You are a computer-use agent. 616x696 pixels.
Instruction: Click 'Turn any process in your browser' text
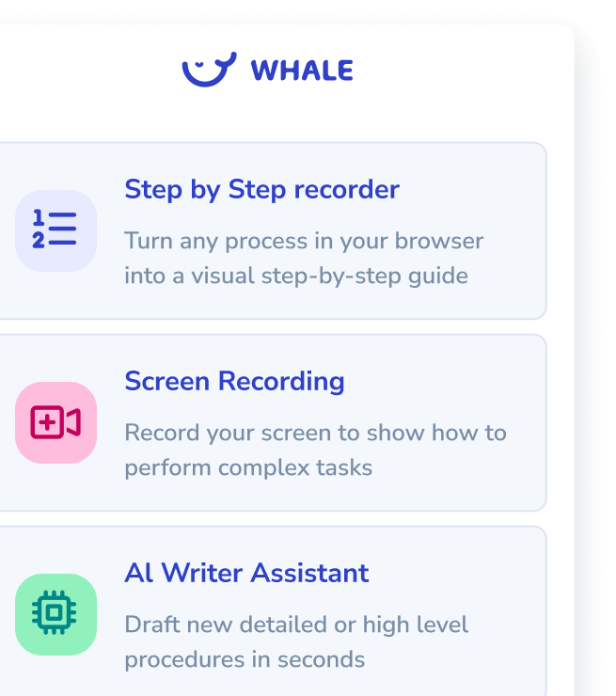[304, 241]
